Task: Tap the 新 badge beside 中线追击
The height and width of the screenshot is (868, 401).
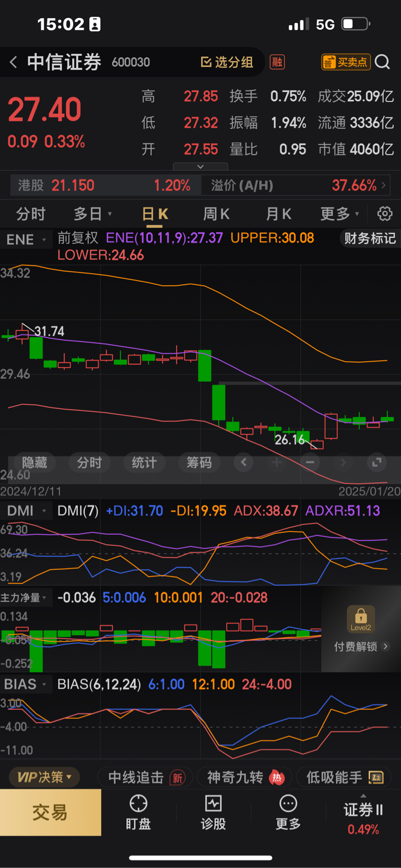Action: [x=178, y=778]
